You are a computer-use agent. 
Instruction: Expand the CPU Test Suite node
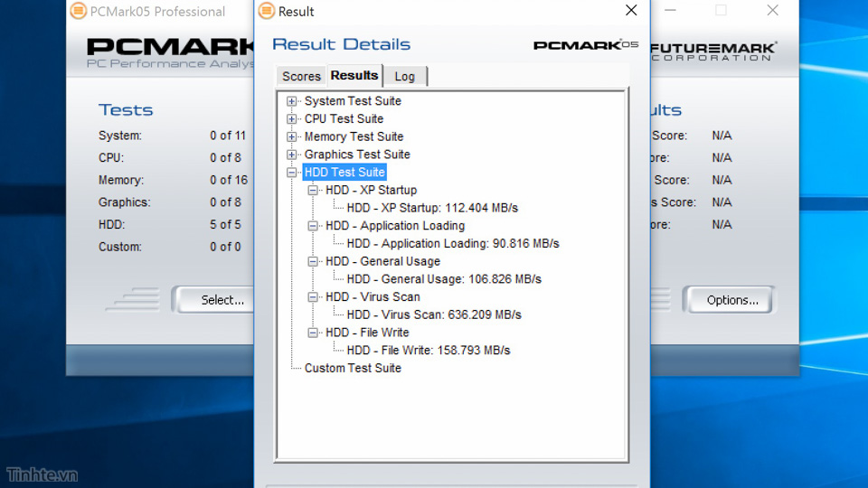291,119
